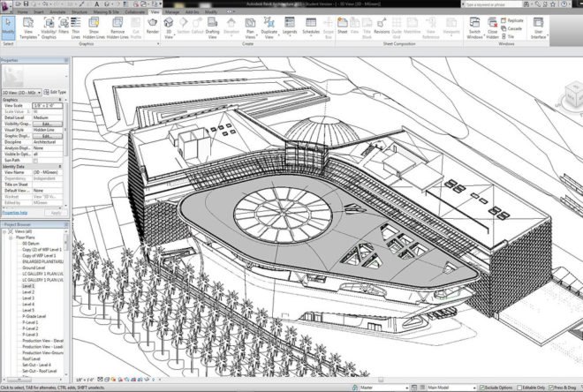
Task: Click Edit button for Graphic Display options
Action: point(47,136)
